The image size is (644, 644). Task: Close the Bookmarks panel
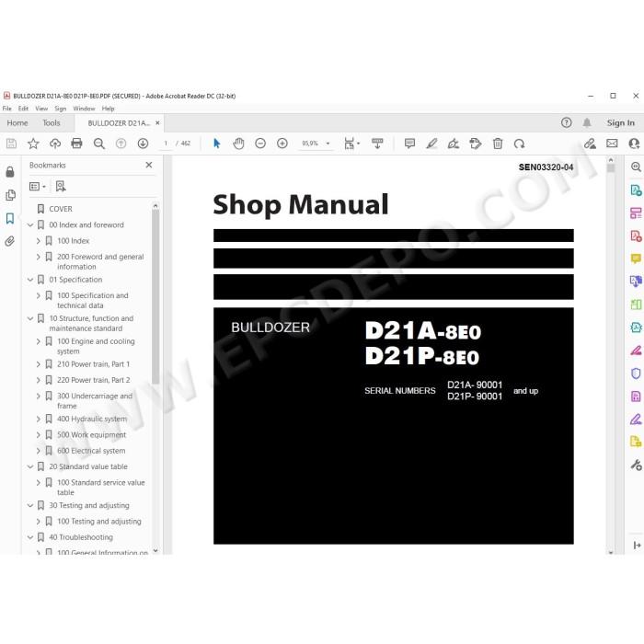click(149, 165)
